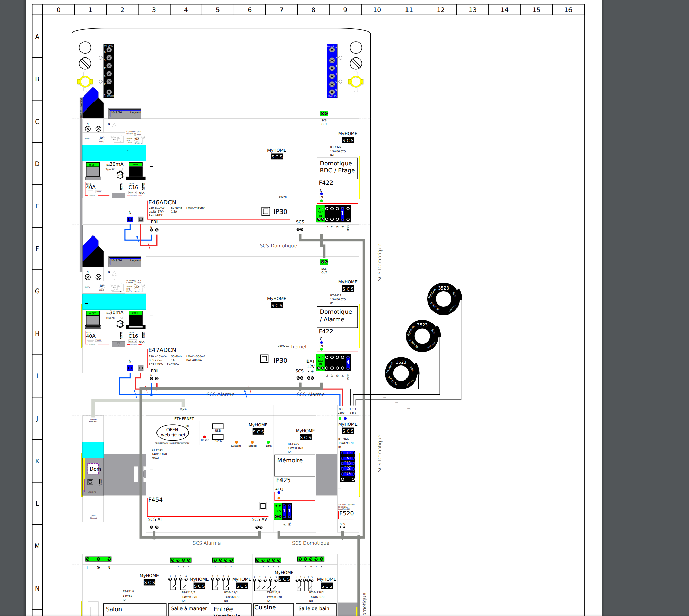Click the black terminal block at top left
Viewport: 689px width, 616px height.
click(109, 71)
